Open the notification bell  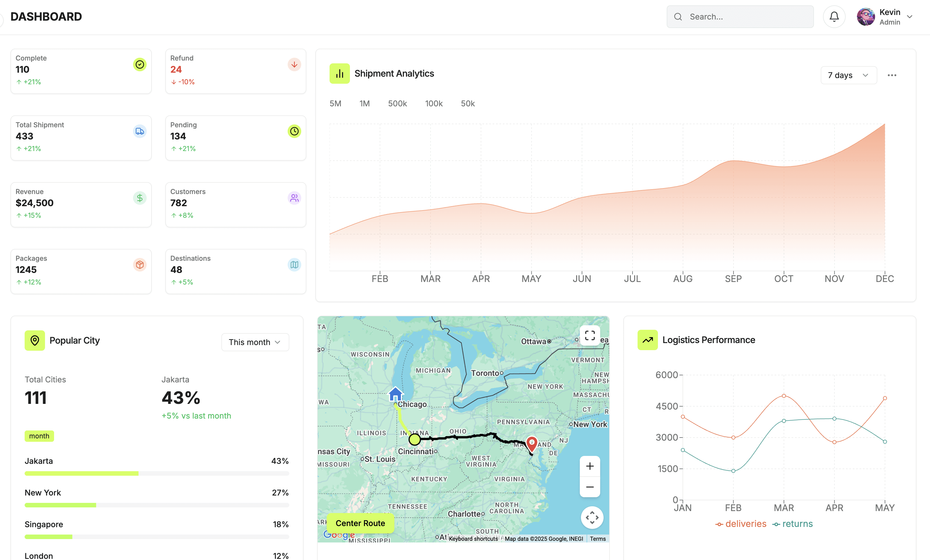click(834, 17)
